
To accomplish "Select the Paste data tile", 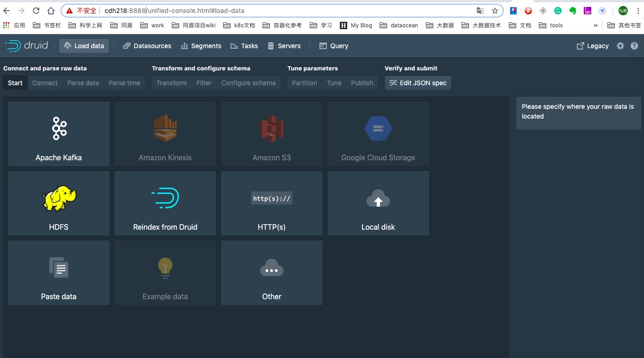I will (x=59, y=273).
